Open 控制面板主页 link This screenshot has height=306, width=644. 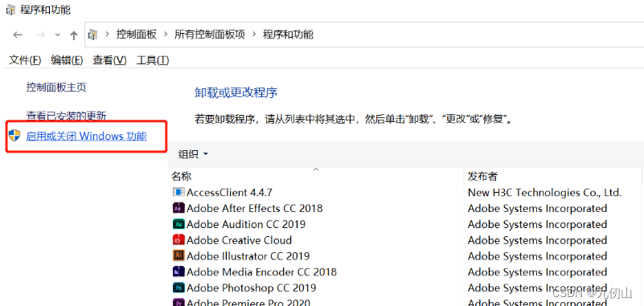point(56,88)
